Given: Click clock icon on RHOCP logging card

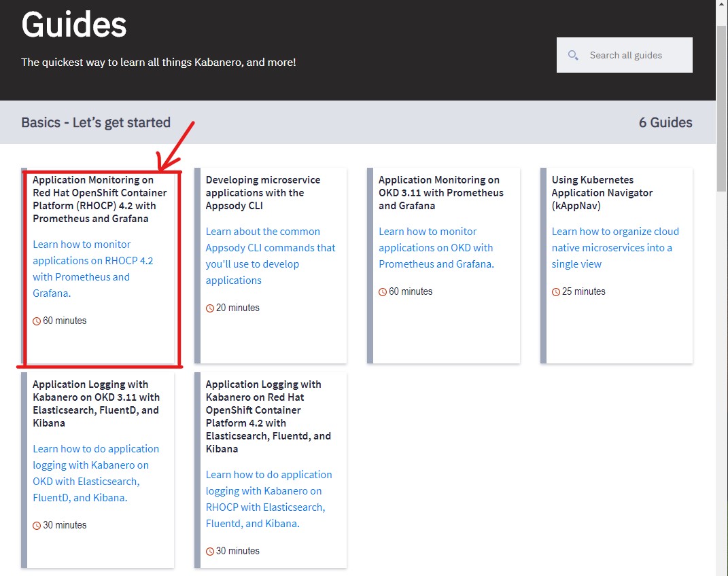Looking at the screenshot, I should [210, 552].
